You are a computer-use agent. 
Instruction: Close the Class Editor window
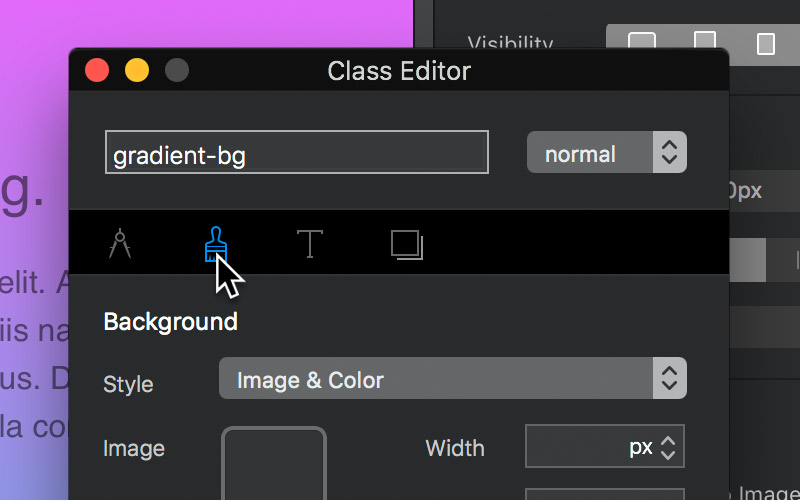click(x=97, y=70)
